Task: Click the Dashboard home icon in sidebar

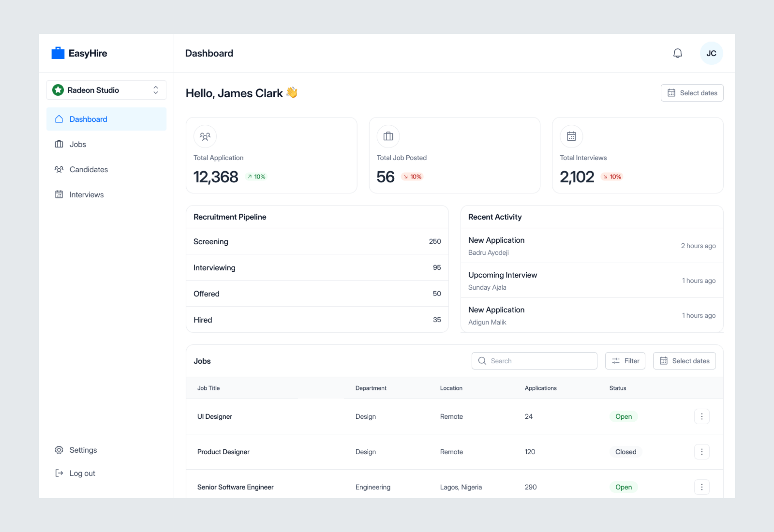Action: pyautogui.click(x=59, y=119)
